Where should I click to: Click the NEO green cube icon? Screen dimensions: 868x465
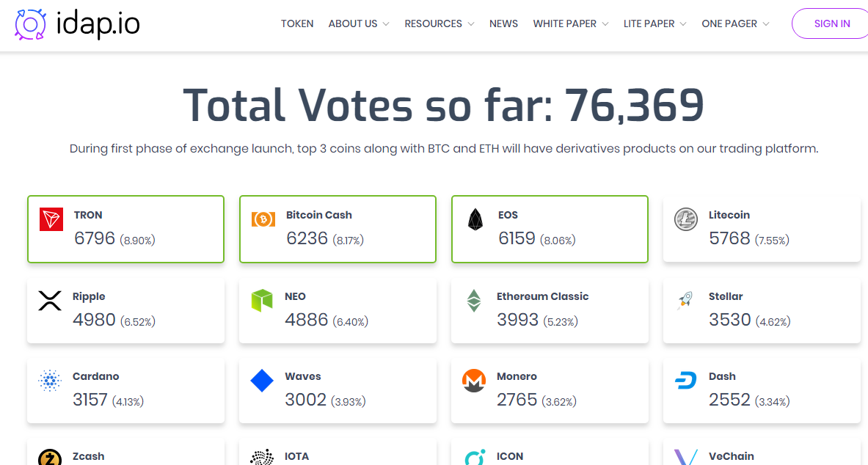point(262,300)
